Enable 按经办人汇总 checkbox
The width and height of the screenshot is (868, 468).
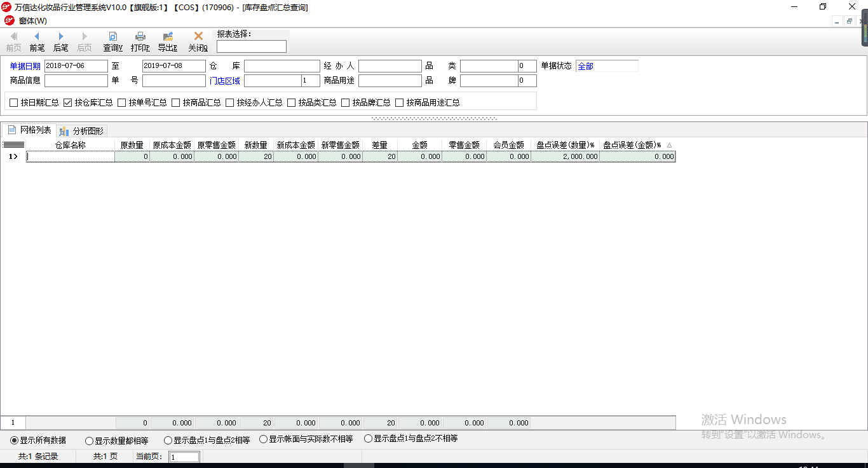pyautogui.click(x=230, y=102)
